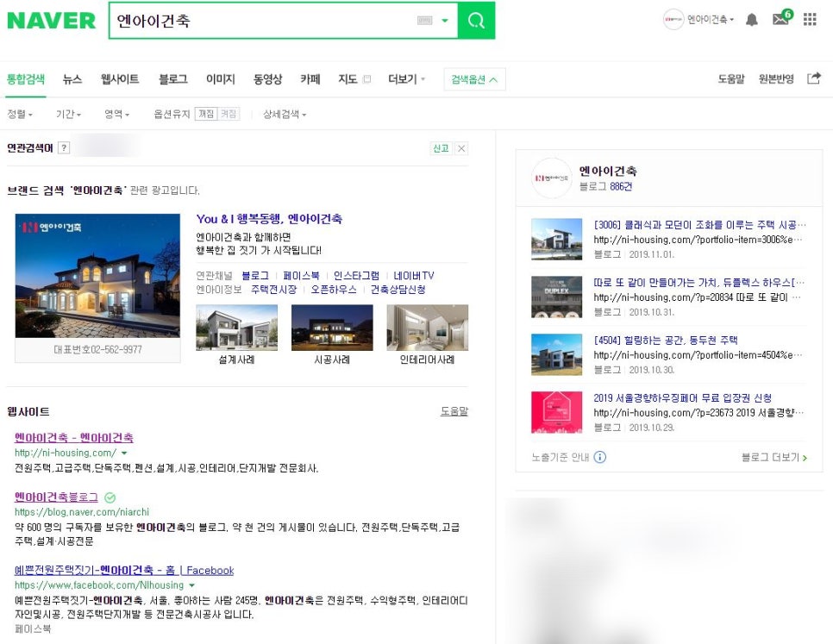Expand the 엔아이건축 account dropdown

click(711, 20)
